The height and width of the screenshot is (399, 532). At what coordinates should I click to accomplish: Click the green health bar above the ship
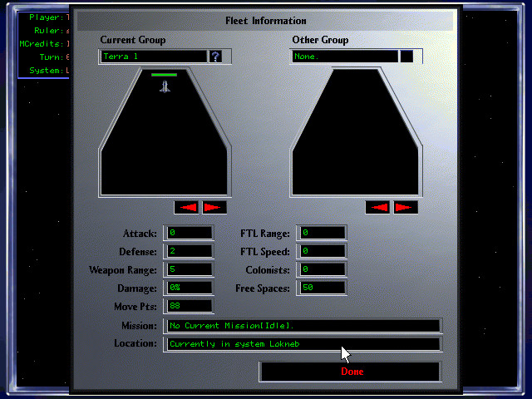pyautogui.click(x=165, y=75)
